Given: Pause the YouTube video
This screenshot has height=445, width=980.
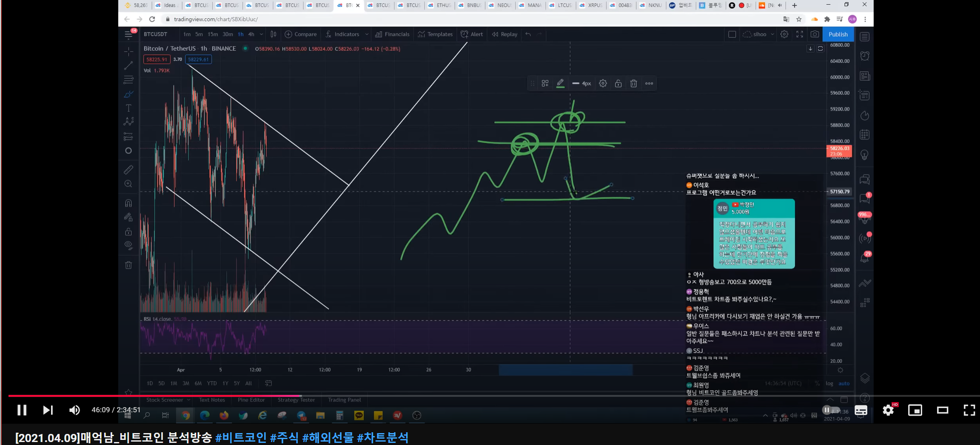Looking at the screenshot, I should (22, 410).
